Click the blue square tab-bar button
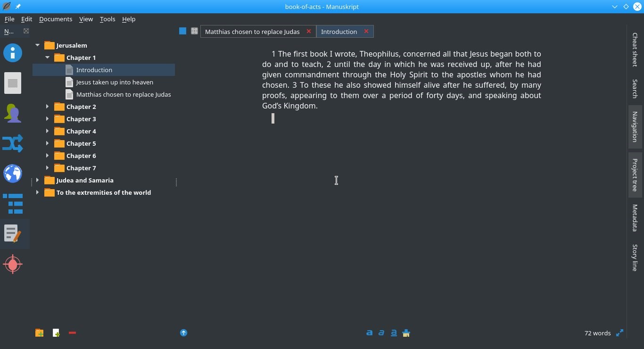Screen dimensions: 644x349 pyautogui.click(x=182, y=31)
